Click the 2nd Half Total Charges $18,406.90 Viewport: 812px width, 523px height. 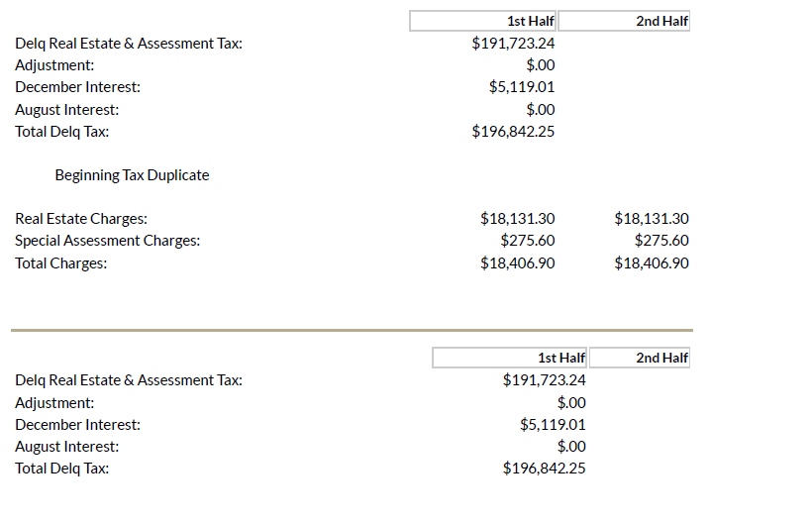(652, 263)
